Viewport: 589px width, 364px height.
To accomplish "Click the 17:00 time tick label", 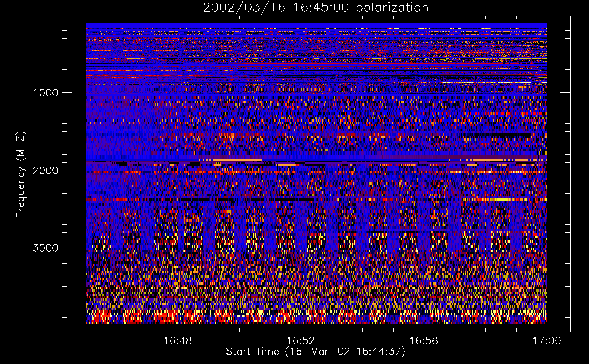I will click(547, 341).
